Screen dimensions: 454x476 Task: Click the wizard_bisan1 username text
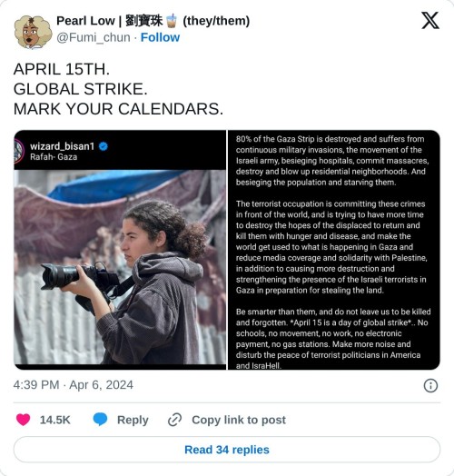click(63, 146)
